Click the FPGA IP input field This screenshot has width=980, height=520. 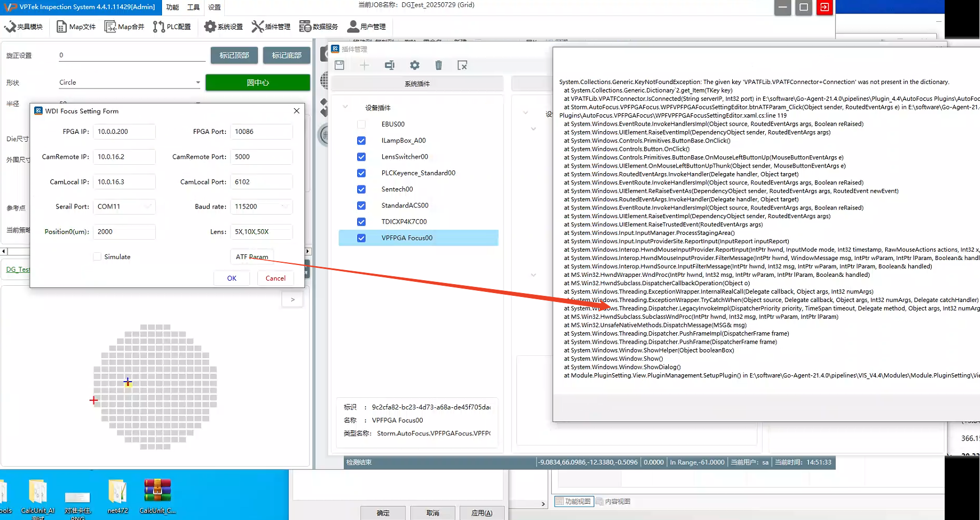(124, 132)
